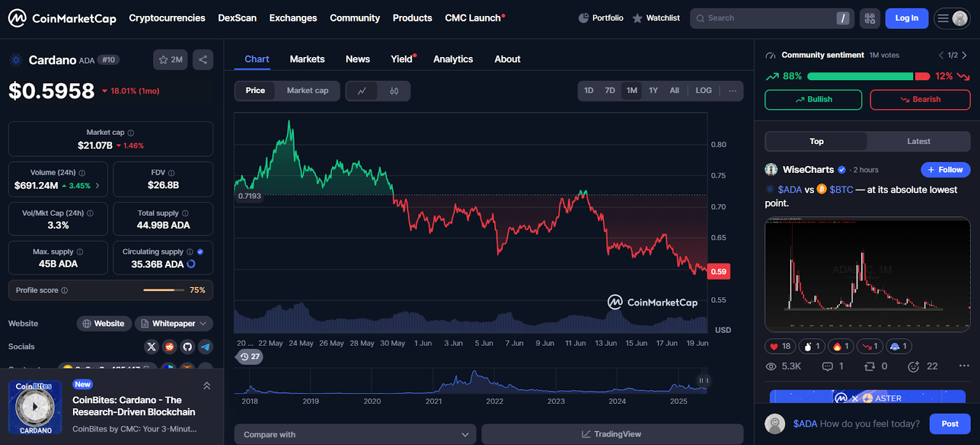Screen dimensions: 980x445
Task: Switch to candlestick chart icon
Action: [x=394, y=91]
